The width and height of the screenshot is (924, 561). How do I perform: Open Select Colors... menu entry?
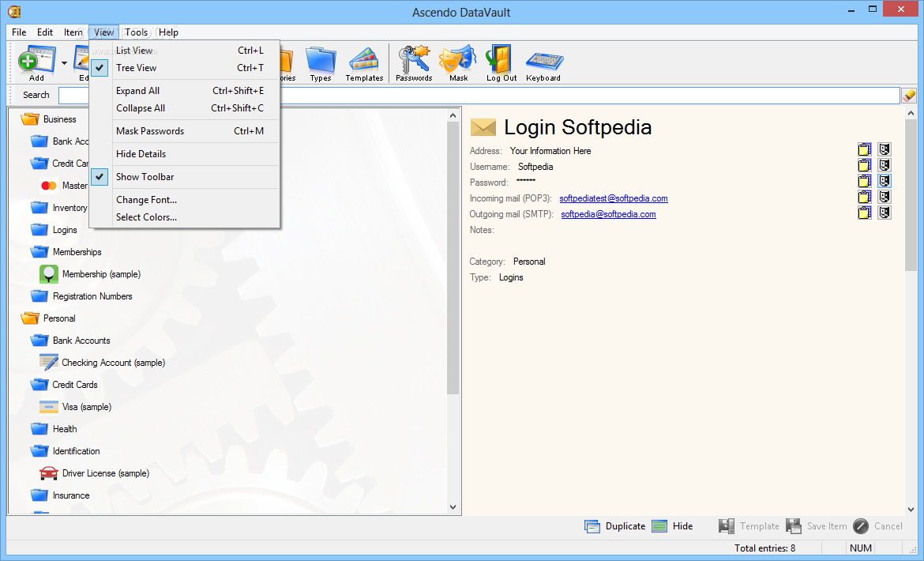[185, 217]
